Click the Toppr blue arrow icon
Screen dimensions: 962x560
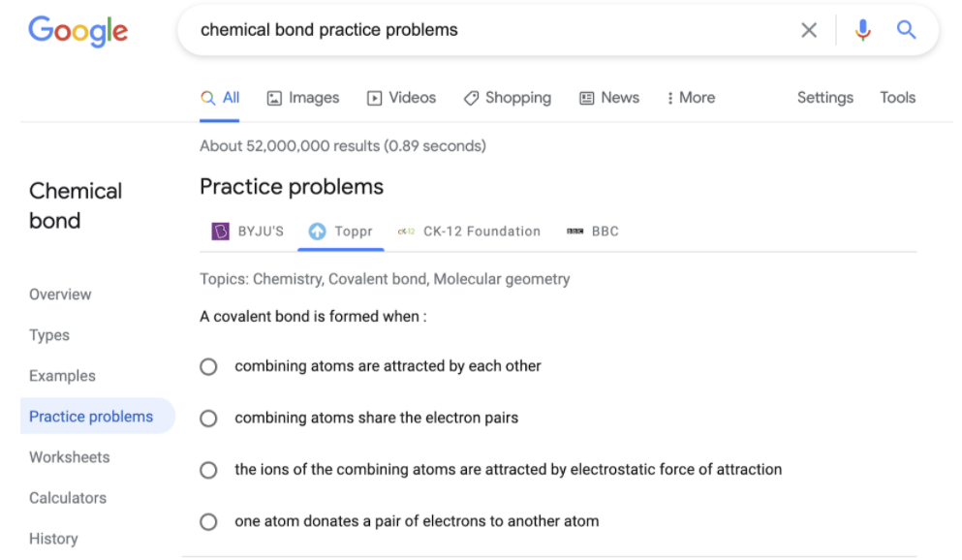[317, 232]
